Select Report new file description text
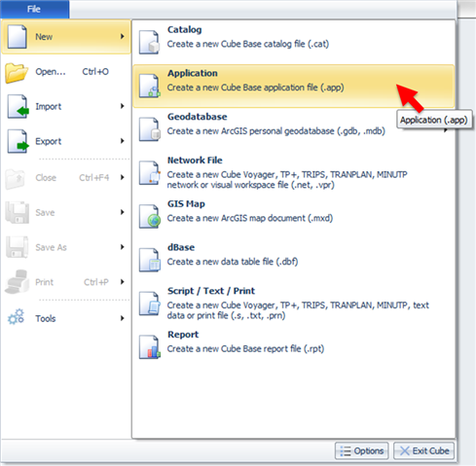 pos(245,349)
